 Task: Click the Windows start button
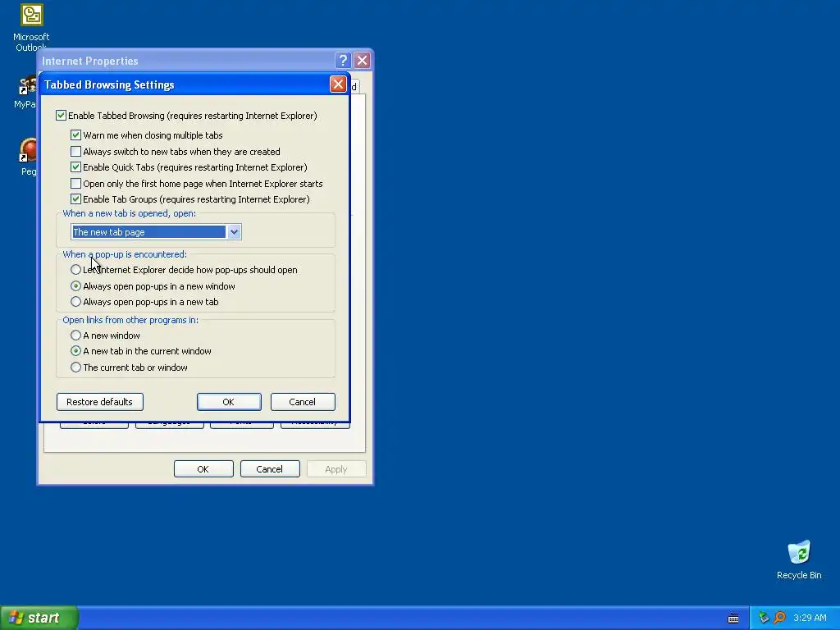tap(39, 618)
